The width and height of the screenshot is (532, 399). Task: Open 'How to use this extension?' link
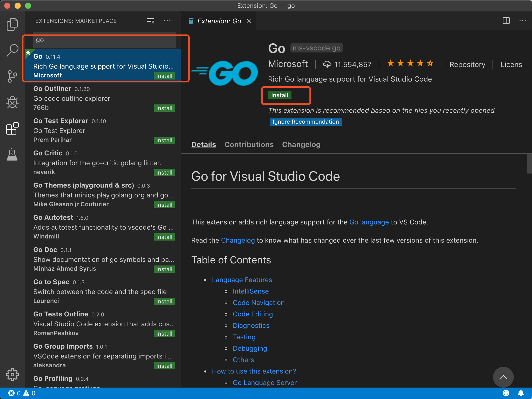[x=254, y=371]
